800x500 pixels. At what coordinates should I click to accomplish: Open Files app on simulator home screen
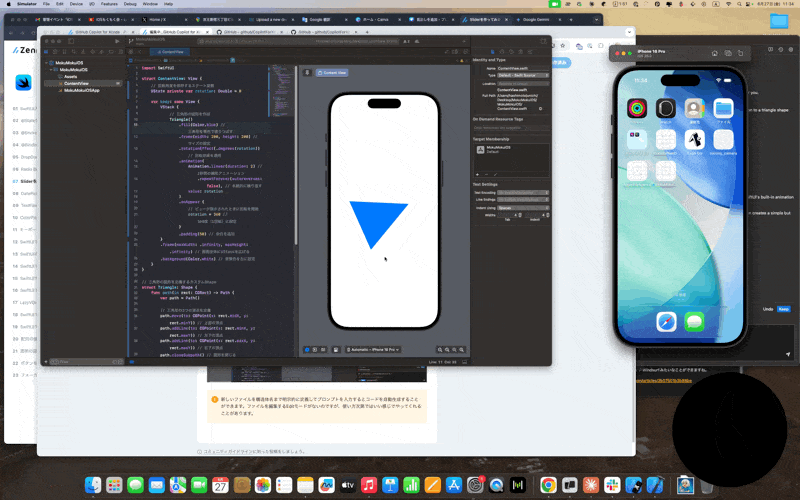click(x=723, y=109)
